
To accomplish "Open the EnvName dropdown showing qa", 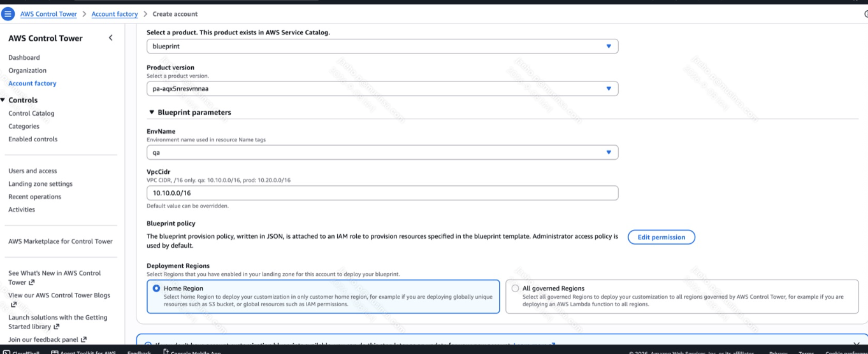I will pos(382,153).
